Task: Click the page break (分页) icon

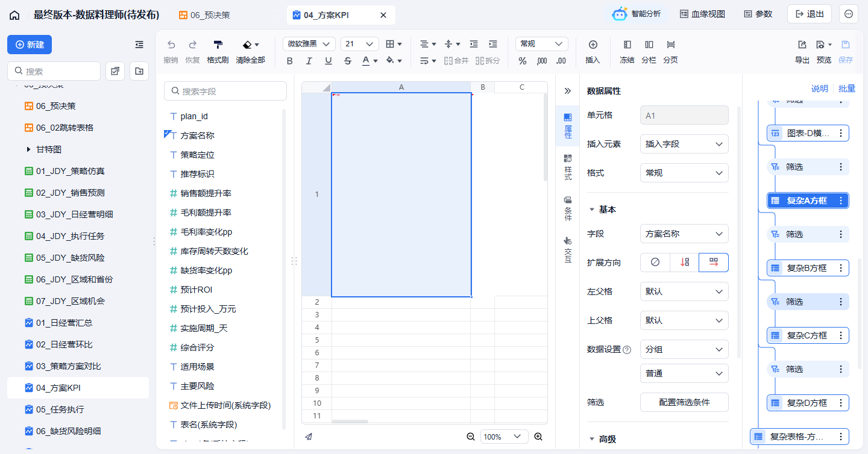Action: (670, 45)
